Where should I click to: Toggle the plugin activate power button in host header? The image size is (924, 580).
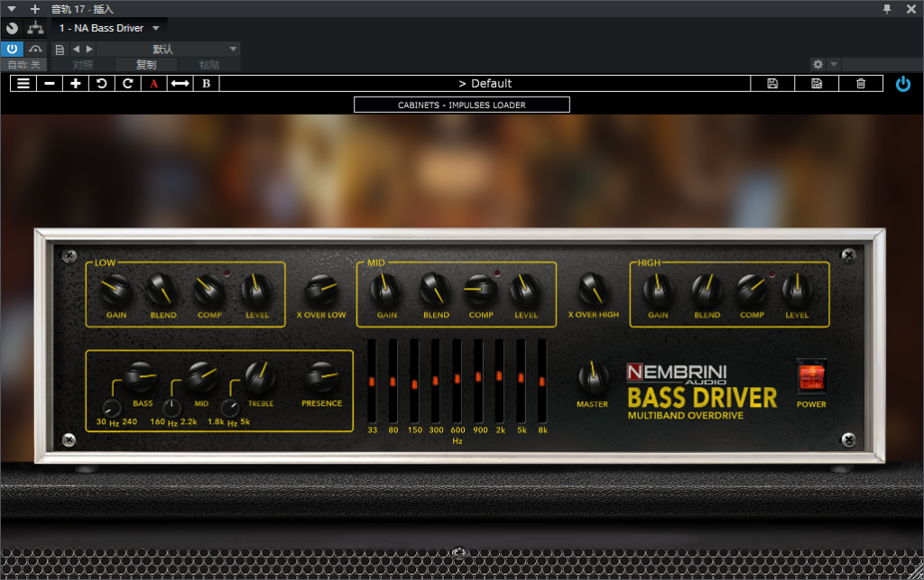pos(12,49)
